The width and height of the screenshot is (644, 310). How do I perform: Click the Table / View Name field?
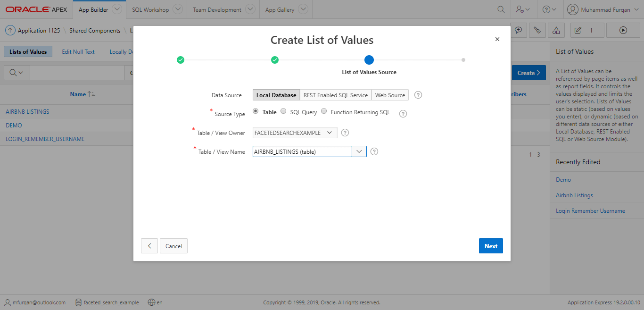click(x=302, y=151)
